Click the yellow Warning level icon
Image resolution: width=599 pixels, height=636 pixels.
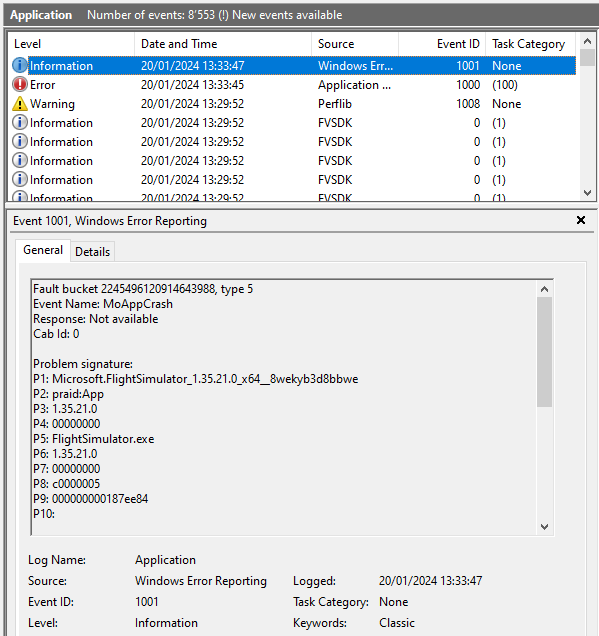[19, 104]
